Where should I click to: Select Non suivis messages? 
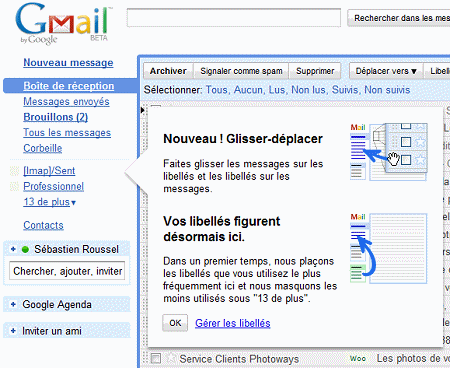tap(387, 90)
